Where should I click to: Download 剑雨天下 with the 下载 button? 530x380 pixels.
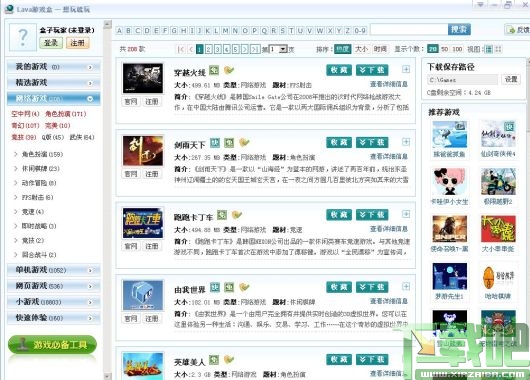[372, 142]
